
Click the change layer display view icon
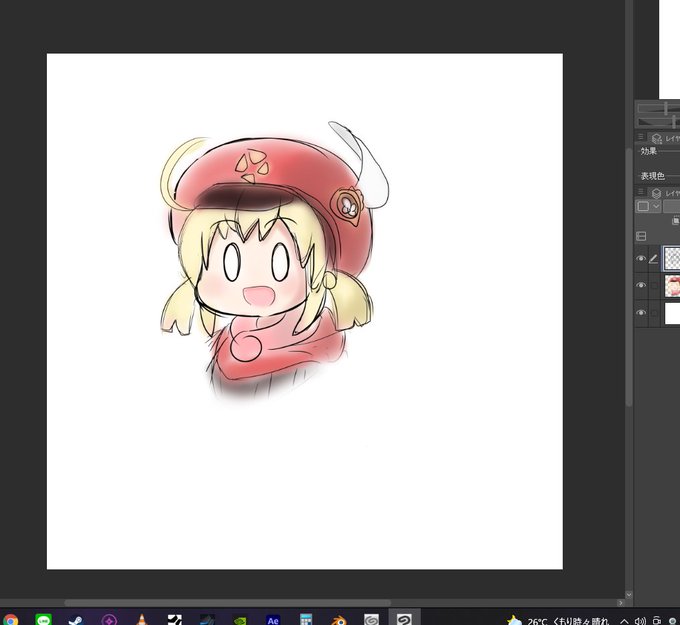coord(641,236)
